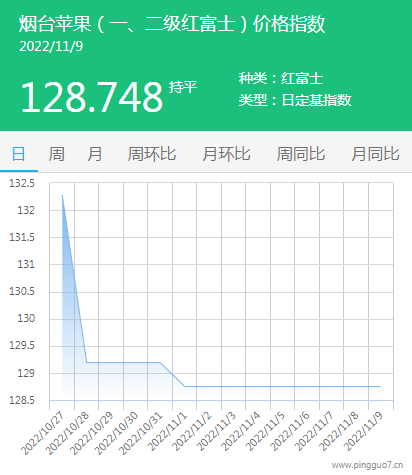
Task: Select the 2022/11/1 data point on line
Action: (185, 386)
